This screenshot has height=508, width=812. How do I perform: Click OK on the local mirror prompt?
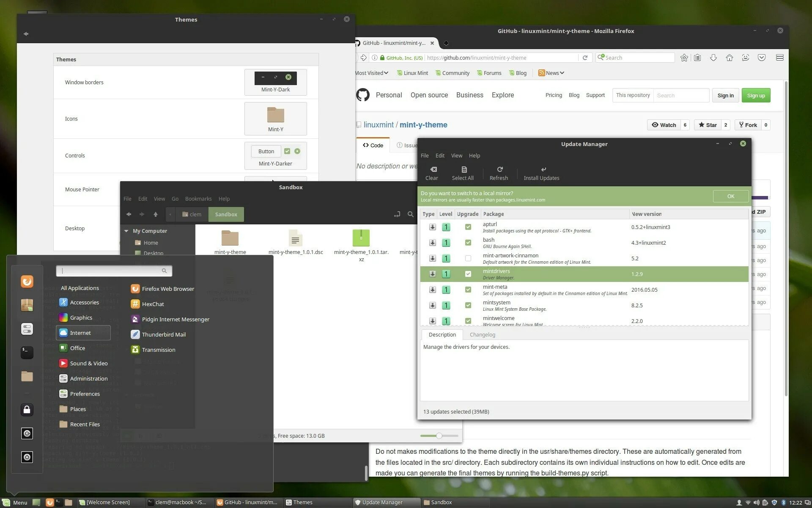coord(730,196)
